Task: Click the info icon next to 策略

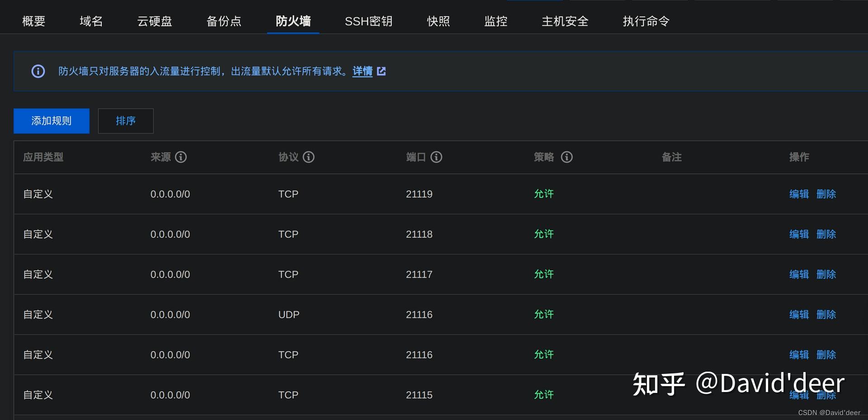Action: 567,157
